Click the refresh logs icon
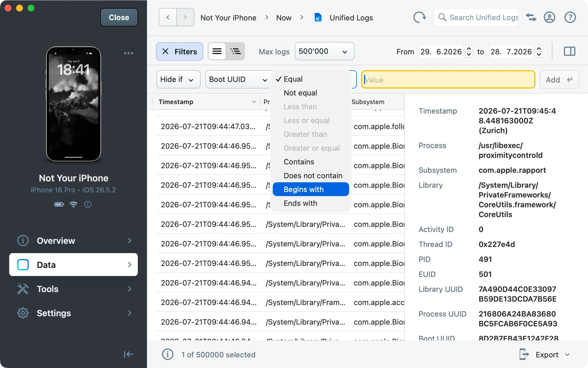Screen dimensions: 588x368 (x=419, y=18)
